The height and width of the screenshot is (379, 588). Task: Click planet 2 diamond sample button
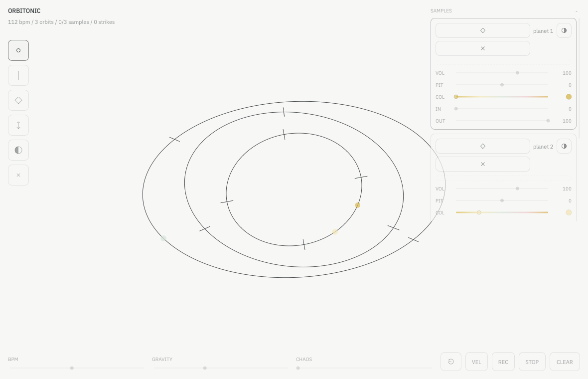click(x=483, y=146)
